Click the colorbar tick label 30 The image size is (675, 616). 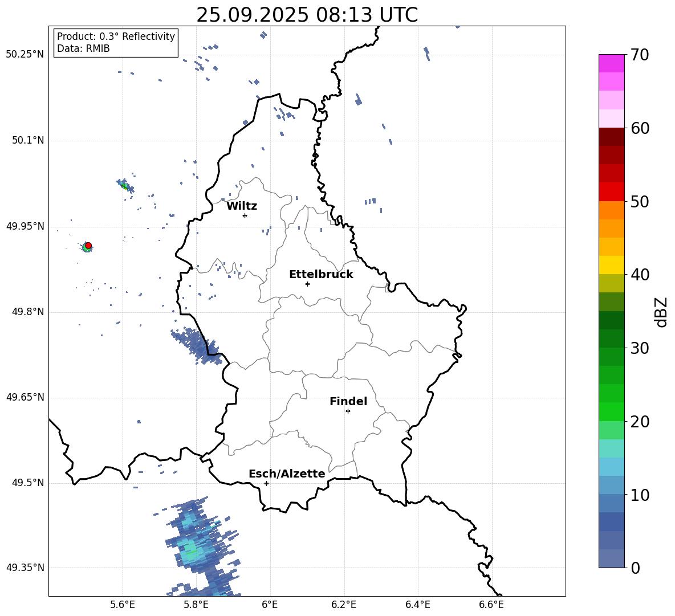640,348
